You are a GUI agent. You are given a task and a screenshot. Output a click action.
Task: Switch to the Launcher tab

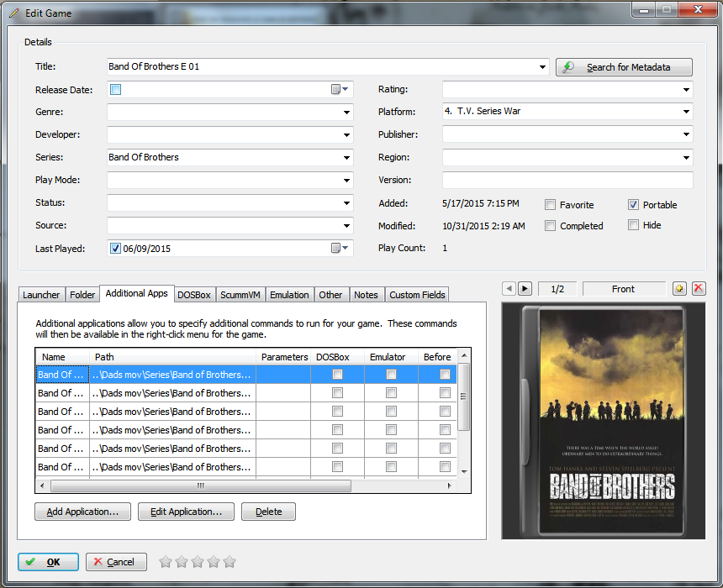point(41,295)
